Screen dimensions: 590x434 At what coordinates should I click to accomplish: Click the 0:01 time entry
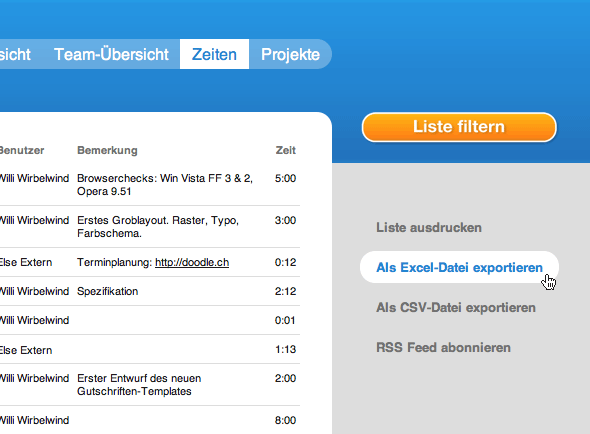click(285, 320)
